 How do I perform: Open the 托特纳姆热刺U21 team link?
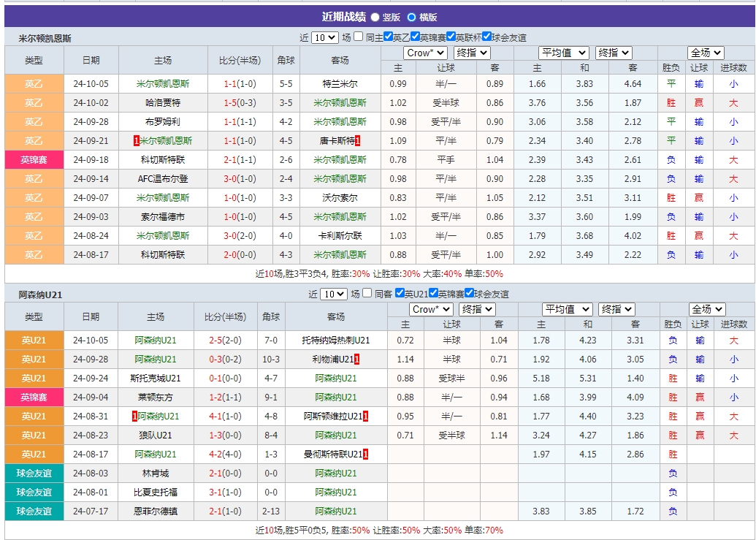point(337,339)
